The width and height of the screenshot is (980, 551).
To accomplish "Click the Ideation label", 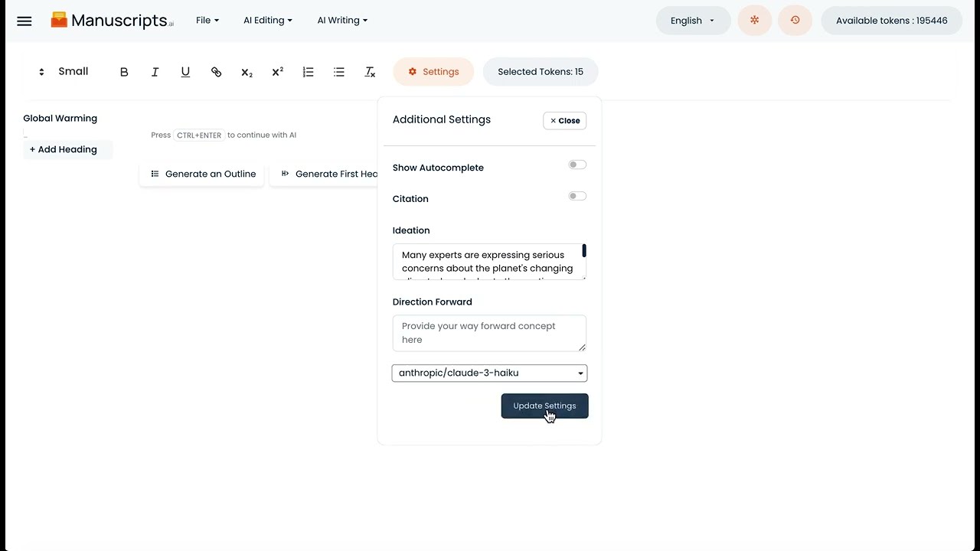I will click(411, 230).
